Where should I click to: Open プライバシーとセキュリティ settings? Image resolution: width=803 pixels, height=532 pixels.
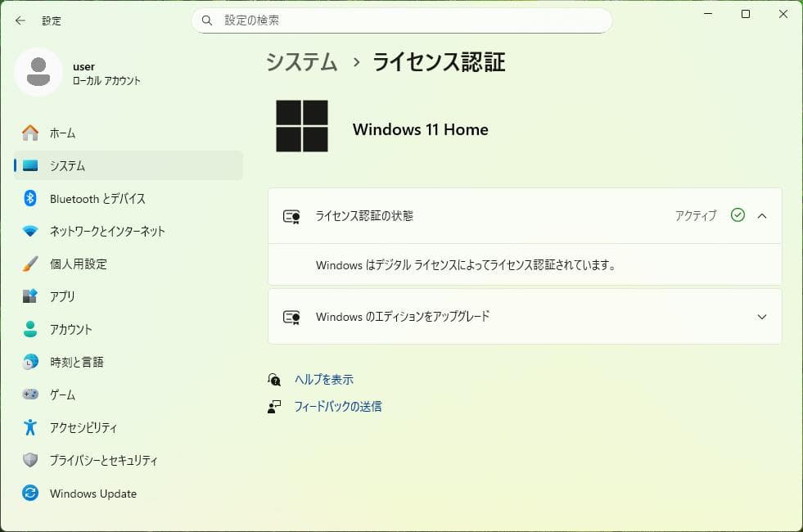click(x=129, y=460)
